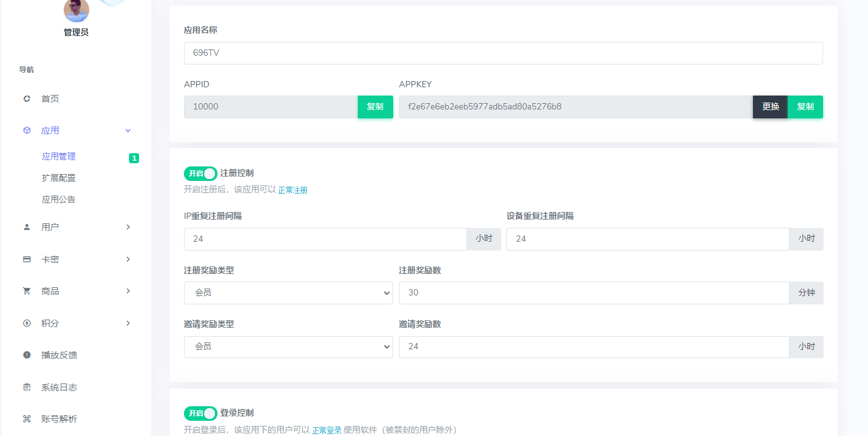This screenshot has height=436, width=868.
Task: Click the command icon beside 账号解析
Action: click(x=27, y=419)
